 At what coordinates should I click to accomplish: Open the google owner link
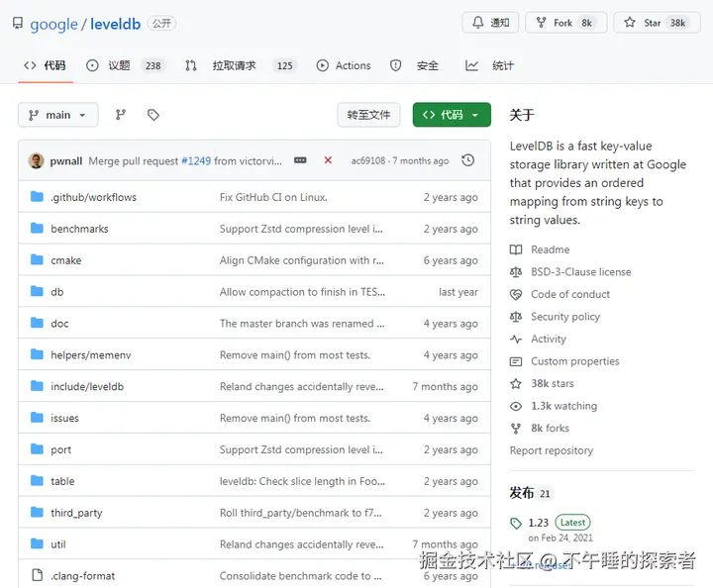[53, 24]
